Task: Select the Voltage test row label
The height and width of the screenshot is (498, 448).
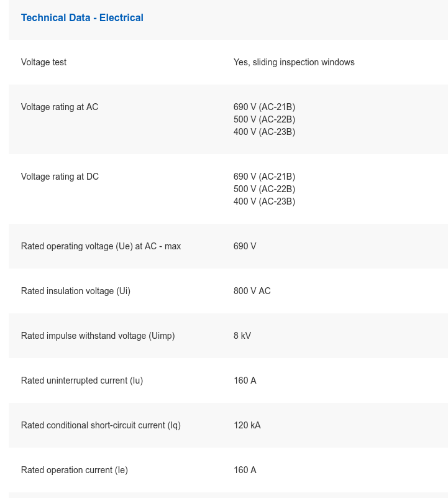Action: [x=43, y=62]
